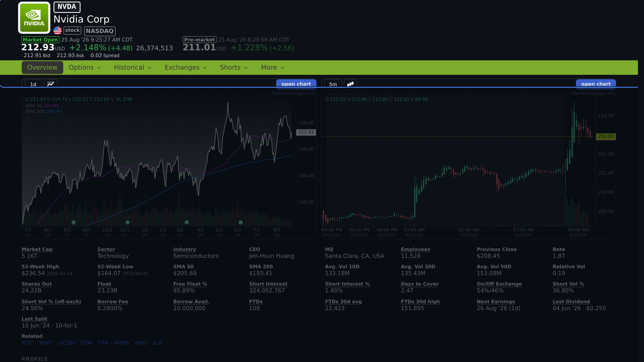Click the dividend marker near 9/2 date
Image resolution: width=644 pixels, height=362 pixels.
pyautogui.click(x=73, y=222)
